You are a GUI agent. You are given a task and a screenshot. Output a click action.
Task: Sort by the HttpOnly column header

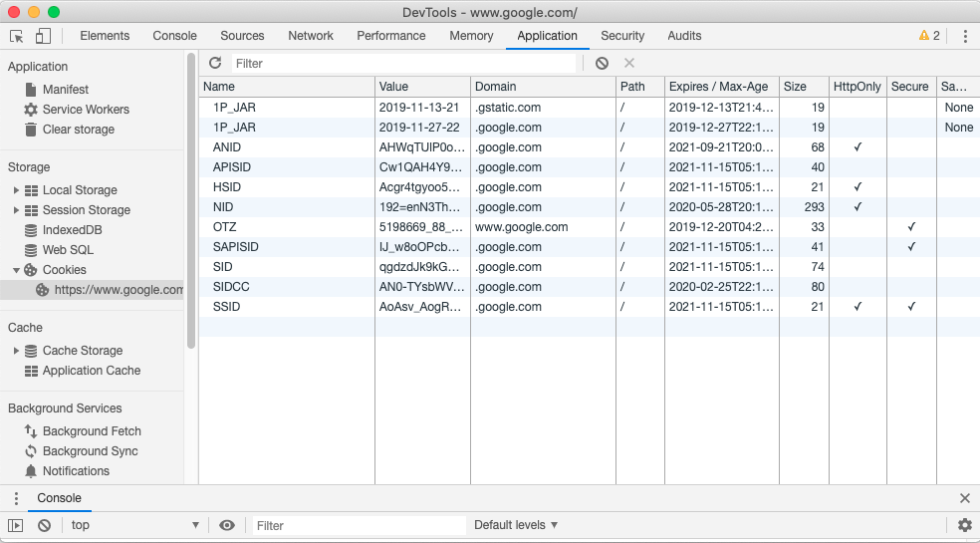858,87
